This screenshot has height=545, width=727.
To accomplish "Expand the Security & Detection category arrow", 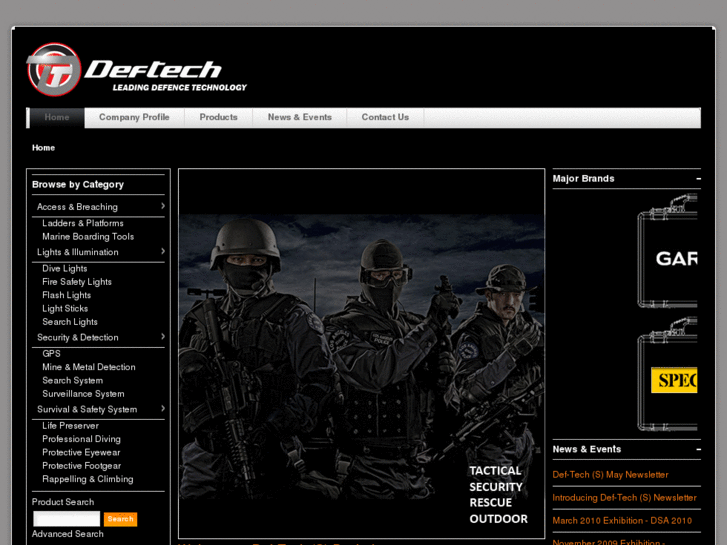I will (x=163, y=337).
